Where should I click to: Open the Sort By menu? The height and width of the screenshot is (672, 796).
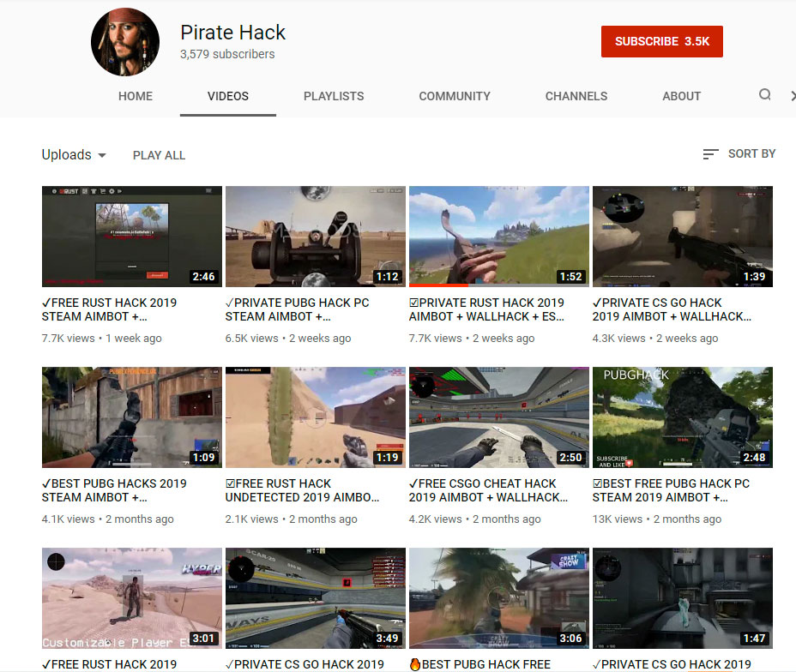click(739, 153)
